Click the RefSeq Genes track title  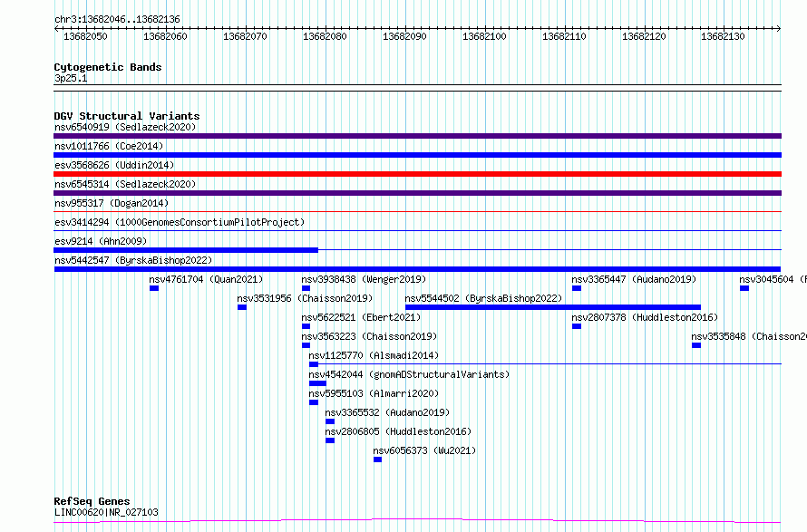click(x=92, y=501)
